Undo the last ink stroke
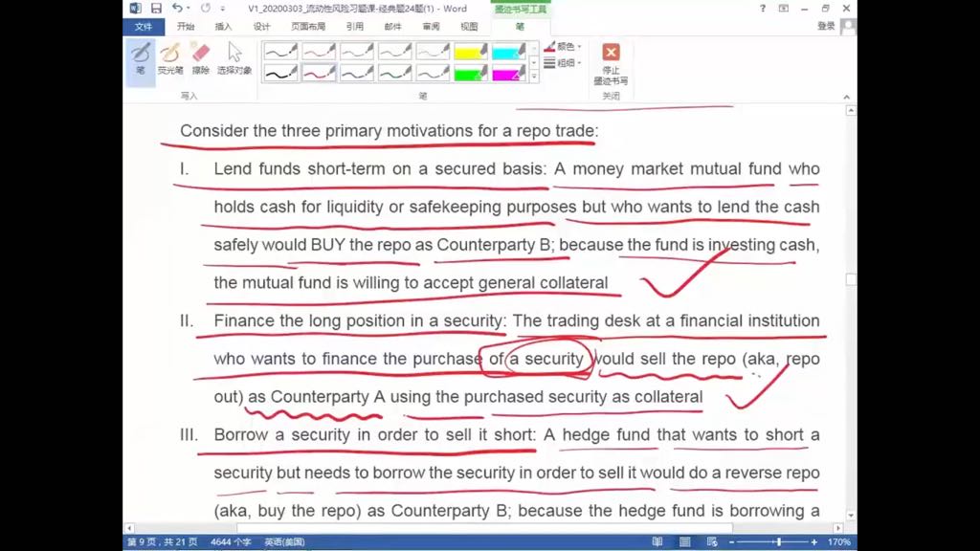Viewport: 980px width, 551px height. 177,8
